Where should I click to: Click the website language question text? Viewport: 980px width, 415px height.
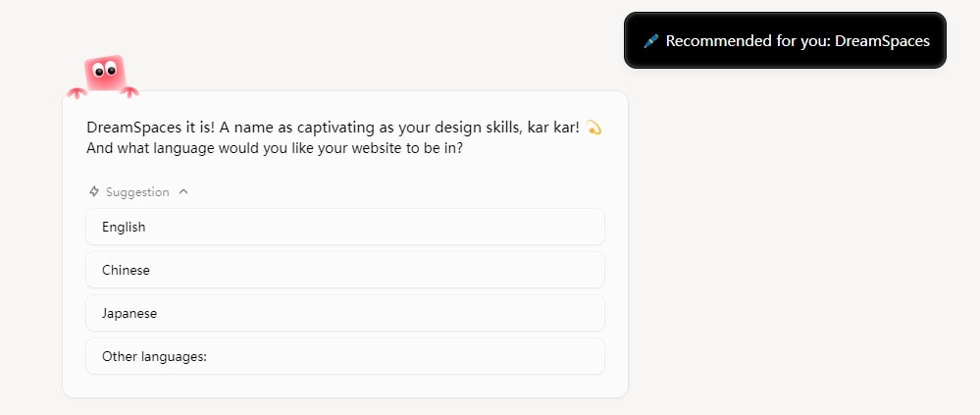tap(275, 150)
